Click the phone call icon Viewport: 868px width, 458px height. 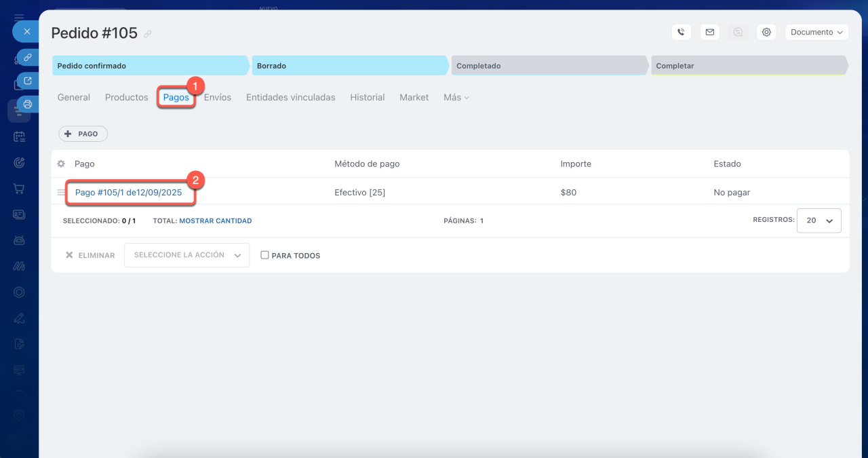(x=681, y=32)
